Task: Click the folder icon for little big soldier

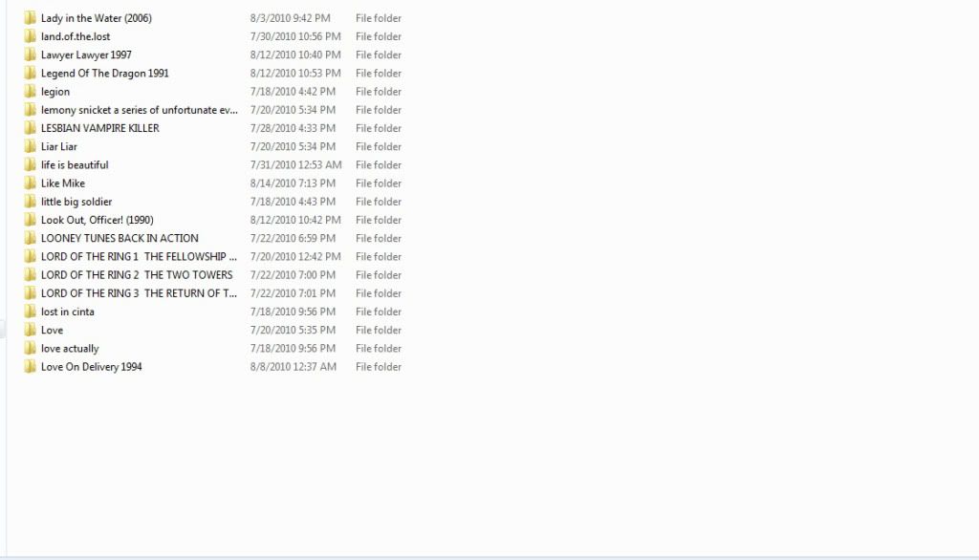Action: 30,202
